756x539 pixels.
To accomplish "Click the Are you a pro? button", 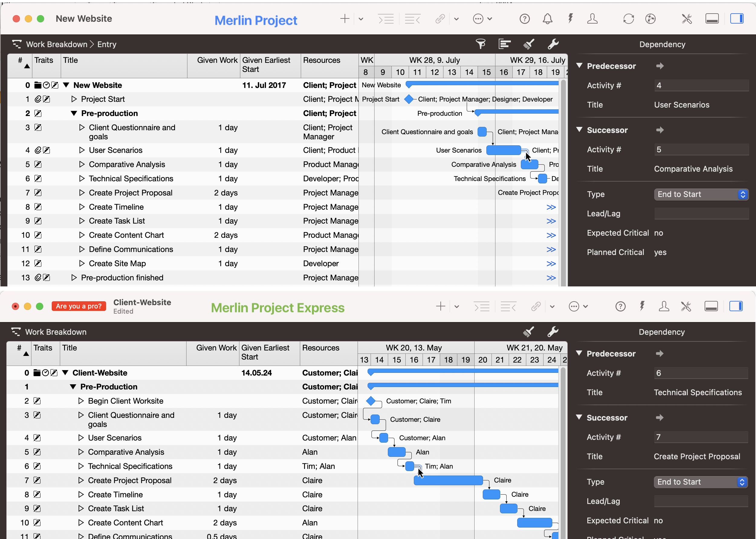I will click(79, 306).
